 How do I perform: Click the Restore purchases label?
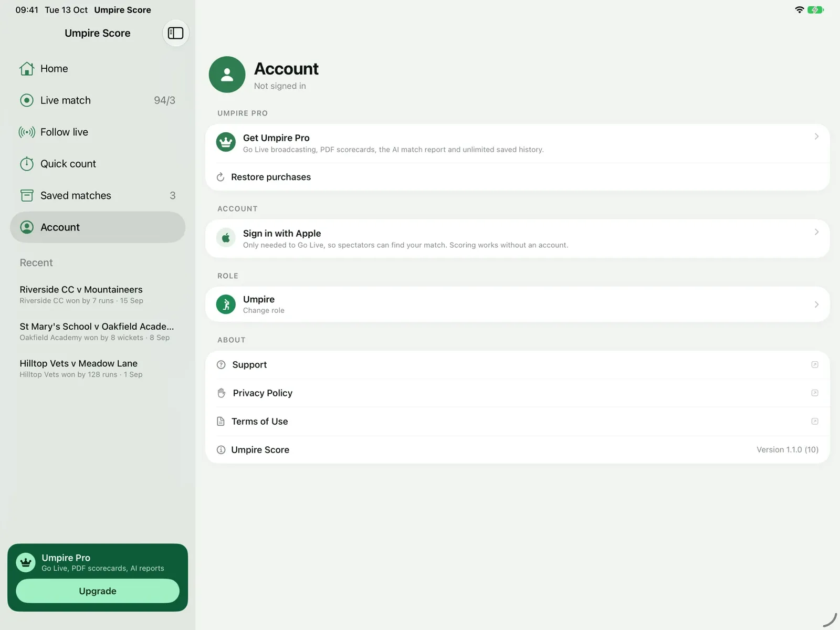pyautogui.click(x=271, y=177)
